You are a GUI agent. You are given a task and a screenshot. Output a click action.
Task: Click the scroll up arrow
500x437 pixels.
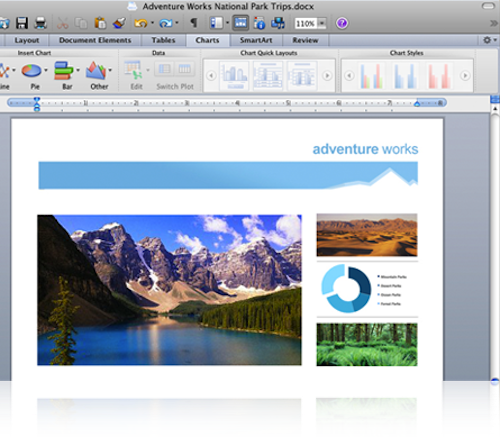[495, 109]
